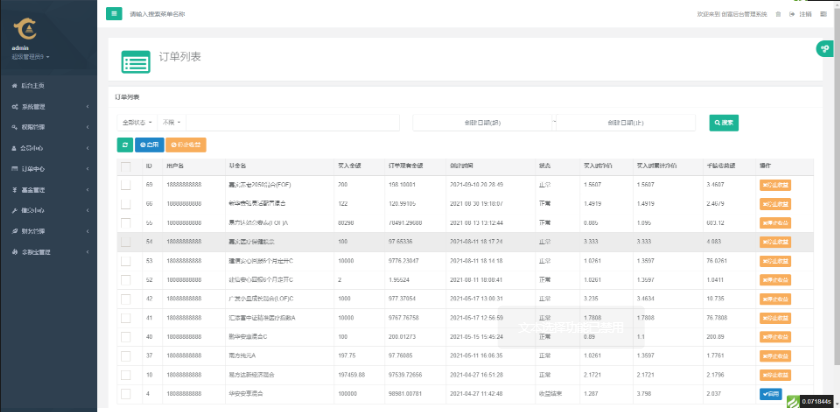Click the orange stop-earnings button above the table
The image size is (840, 412).
click(186, 145)
